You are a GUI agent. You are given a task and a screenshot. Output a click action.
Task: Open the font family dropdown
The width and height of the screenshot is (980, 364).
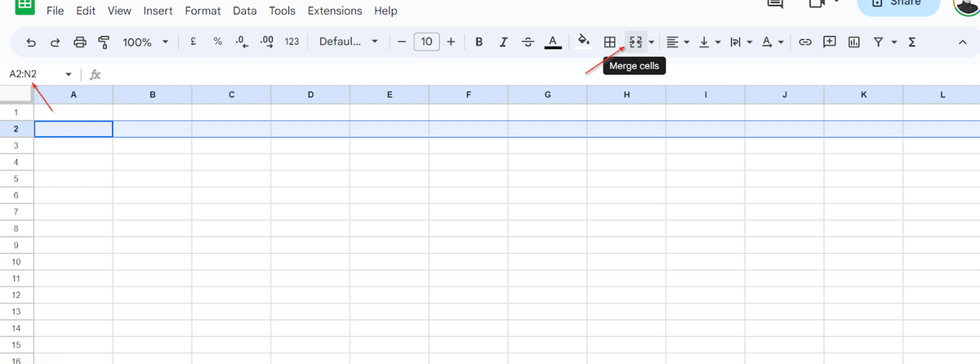(x=348, y=42)
